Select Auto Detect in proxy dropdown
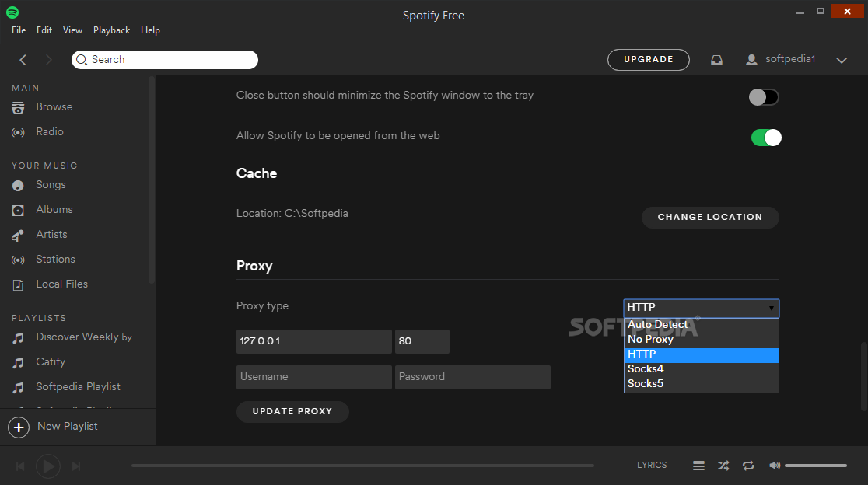 coord(658,325)
